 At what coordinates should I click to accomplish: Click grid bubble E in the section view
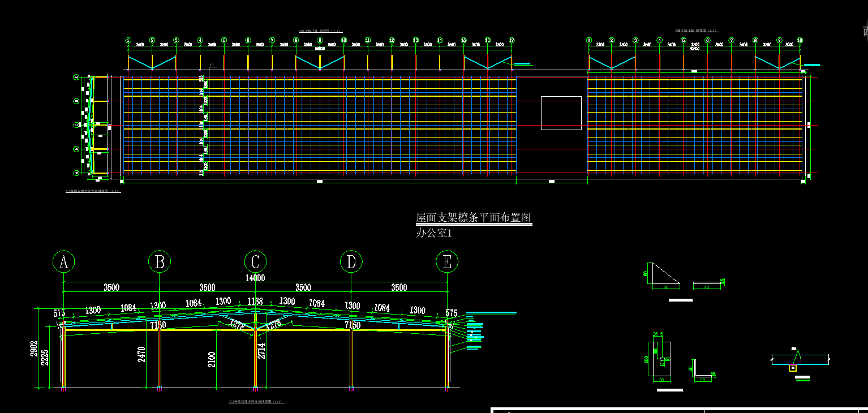pos(447,262)
